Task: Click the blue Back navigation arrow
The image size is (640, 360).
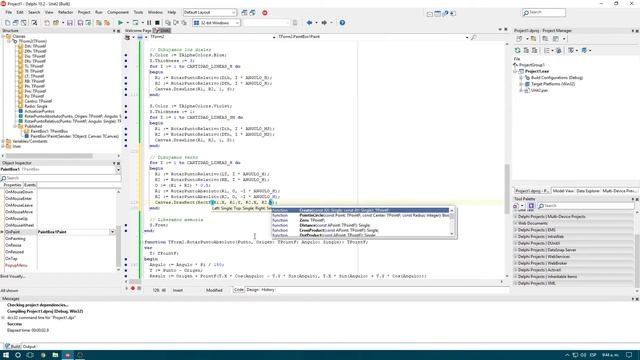Action: pyautogui.click(x=309, y=23)
